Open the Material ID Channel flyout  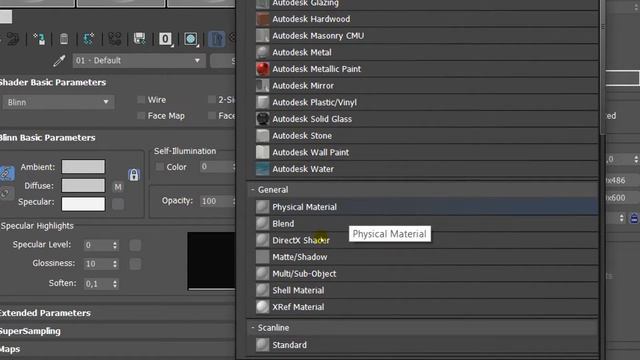(165, 39)
